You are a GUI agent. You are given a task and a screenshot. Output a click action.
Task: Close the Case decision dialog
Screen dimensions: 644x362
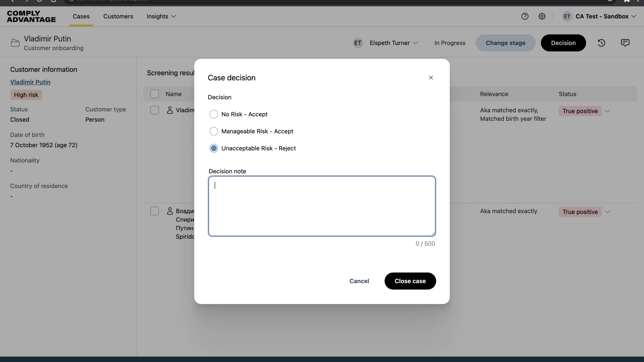pyautogui.click(x=431, y=77)
